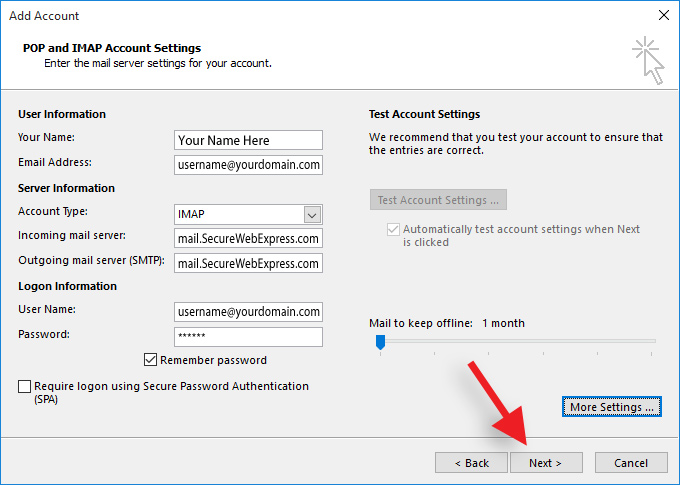This screenshot has width=680, height=485.
Task: Enable Require logon using SPA checkbox
Action: (x=24, y=386)
